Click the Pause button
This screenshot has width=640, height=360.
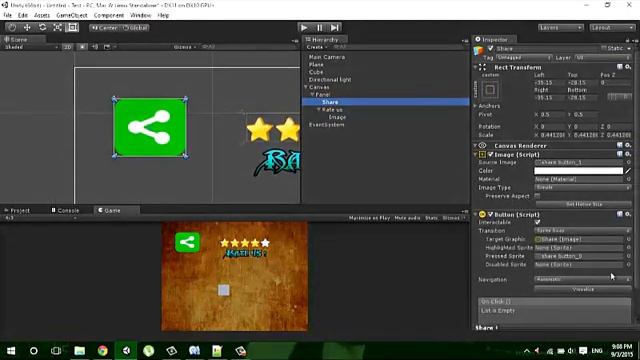[319, 27]
